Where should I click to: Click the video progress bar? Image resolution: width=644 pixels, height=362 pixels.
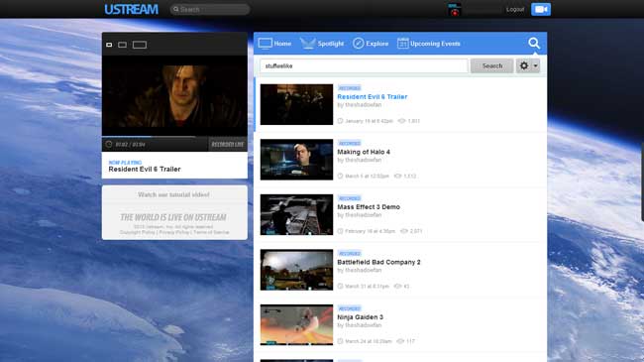coord(174,137)
